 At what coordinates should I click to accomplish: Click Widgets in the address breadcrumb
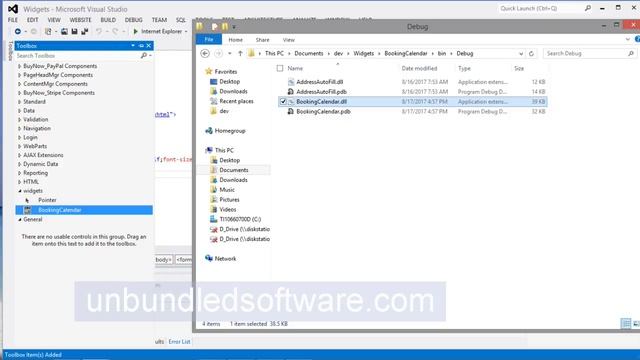click(364, 53)
